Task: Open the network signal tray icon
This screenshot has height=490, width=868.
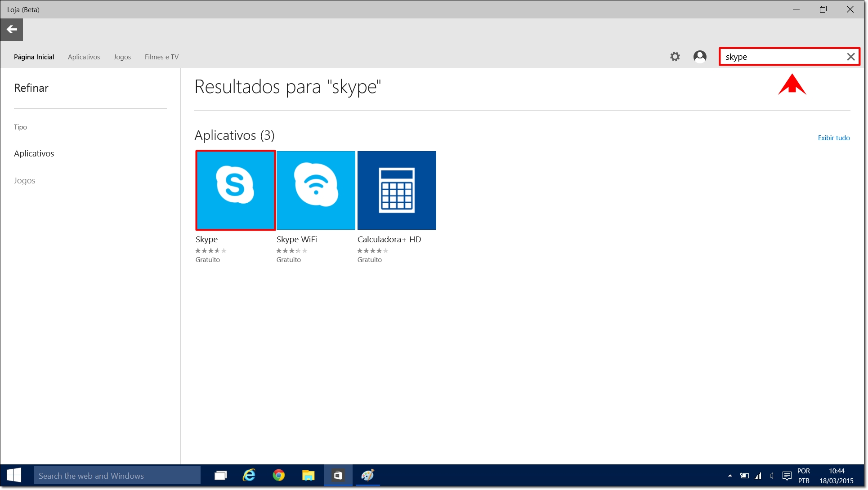Action: tap(758, 476)
